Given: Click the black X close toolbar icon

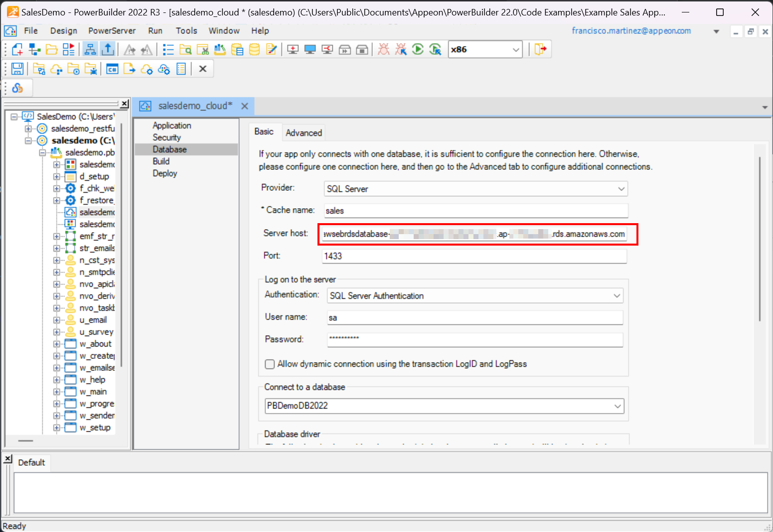Looking at the screenshot, I should 203,69.
